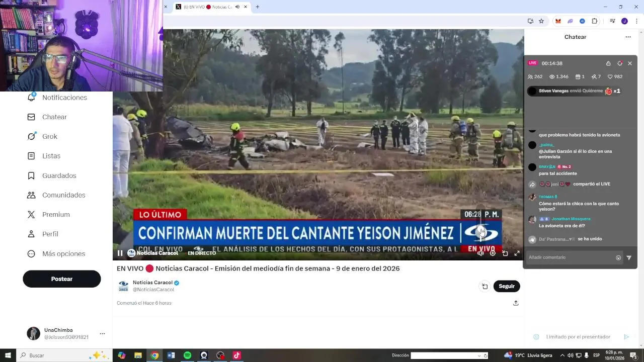Image resolution: width=644 pixels, height=362 pixels.
Task: Click the viewers count icon 262
Action: [530, 77]
